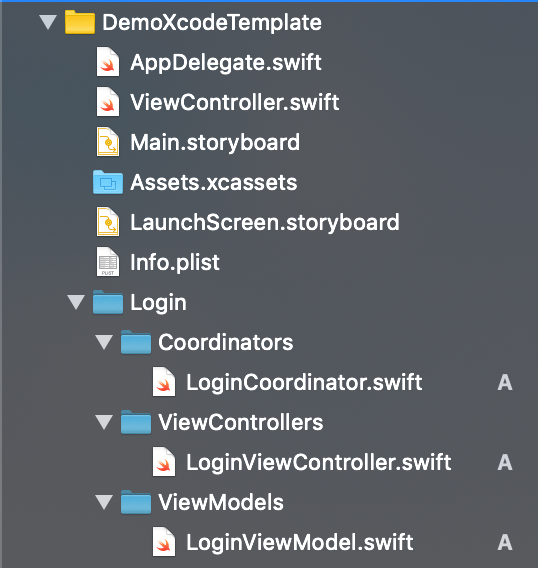
Task: Select the Login group label
Action: point(158,302)
